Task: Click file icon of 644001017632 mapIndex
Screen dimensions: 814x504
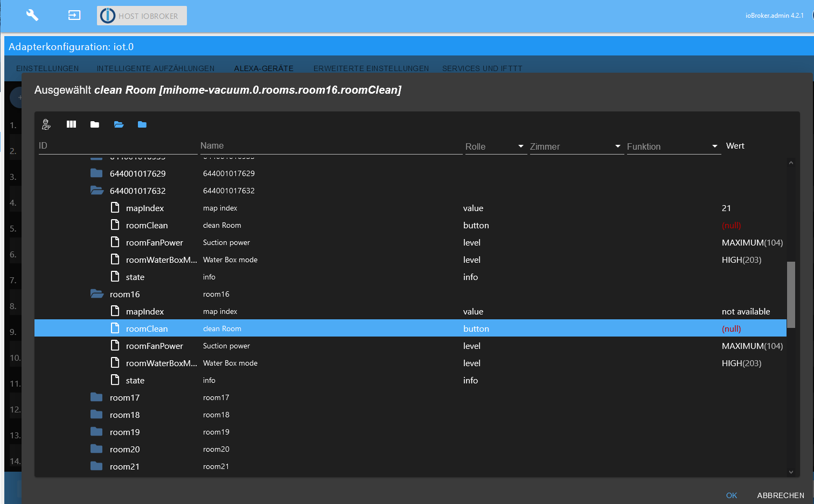Action: pyautogui.click(x=115, y=207)
